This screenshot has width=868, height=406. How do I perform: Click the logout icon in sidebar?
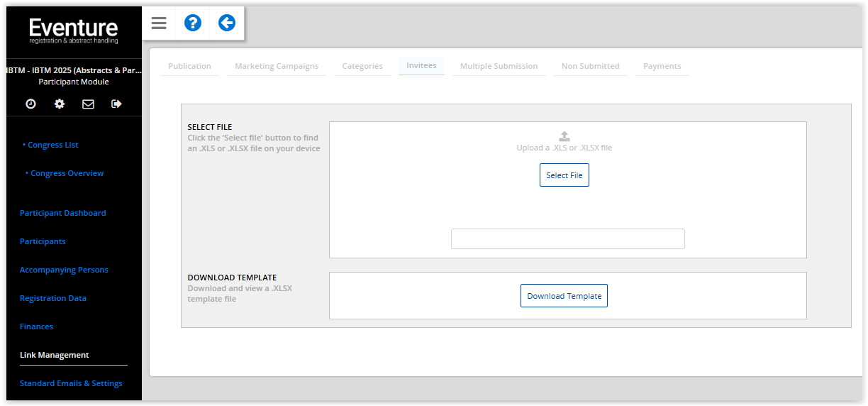[117, 104]
